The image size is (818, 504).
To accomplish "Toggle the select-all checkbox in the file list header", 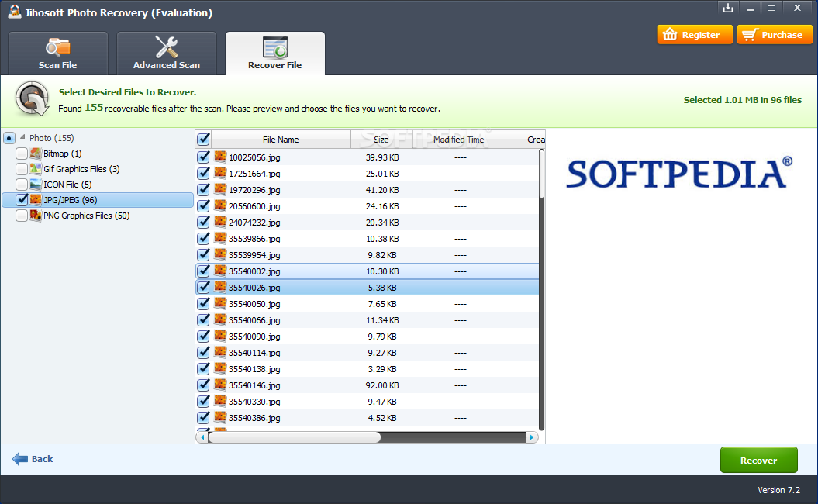I will point(203,140).
